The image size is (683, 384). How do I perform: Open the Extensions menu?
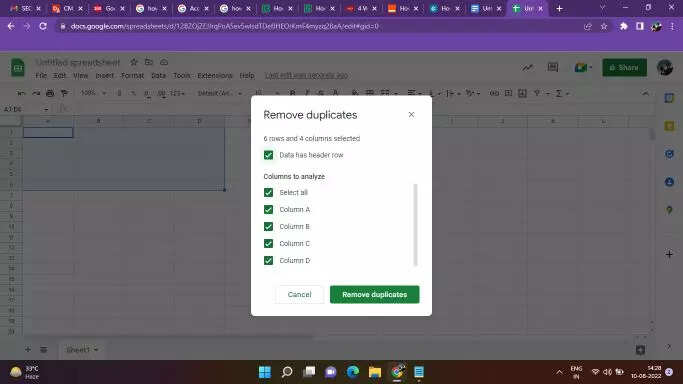(215, 75)
